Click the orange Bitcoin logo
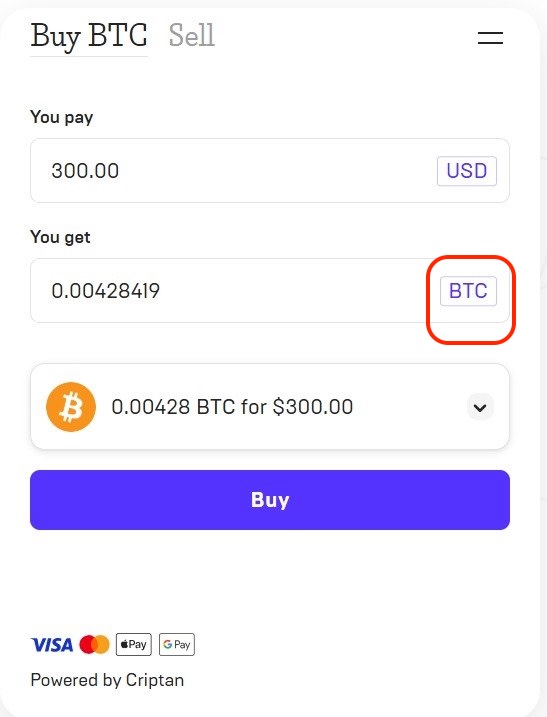Image resolution: width=547 pixels, height=717 pixels. (x=71, y=407)
